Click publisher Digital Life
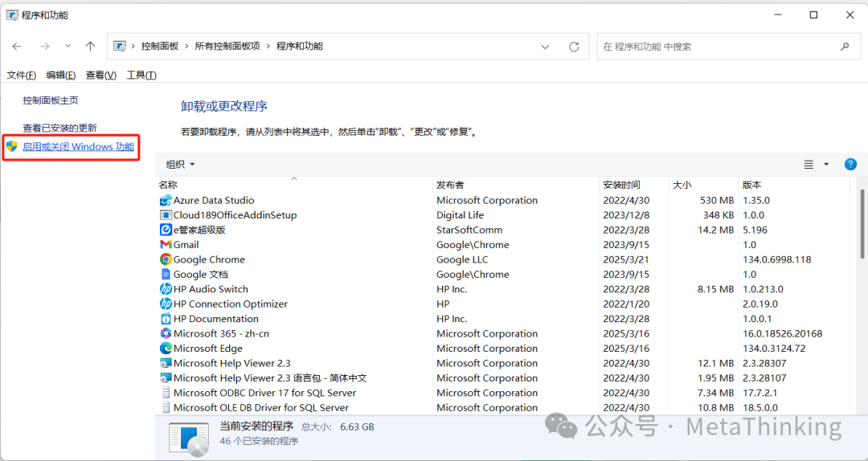Screen dimensions: 868x461 tap(460, 215)
